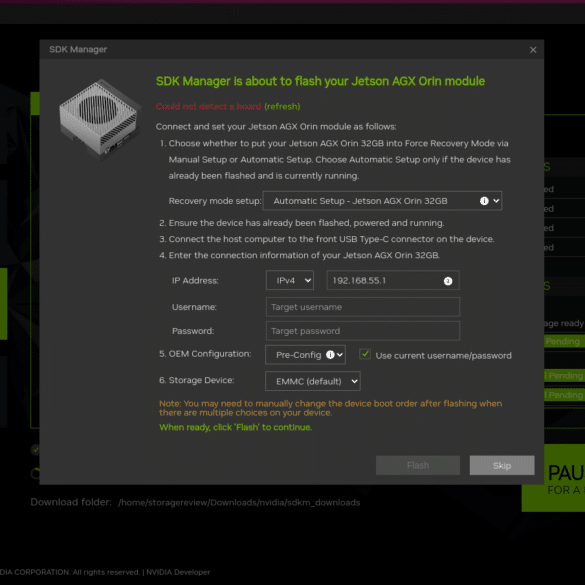Click the dialog title SDK Manager is about to flash
585x585 pixels.
[320, 81]
